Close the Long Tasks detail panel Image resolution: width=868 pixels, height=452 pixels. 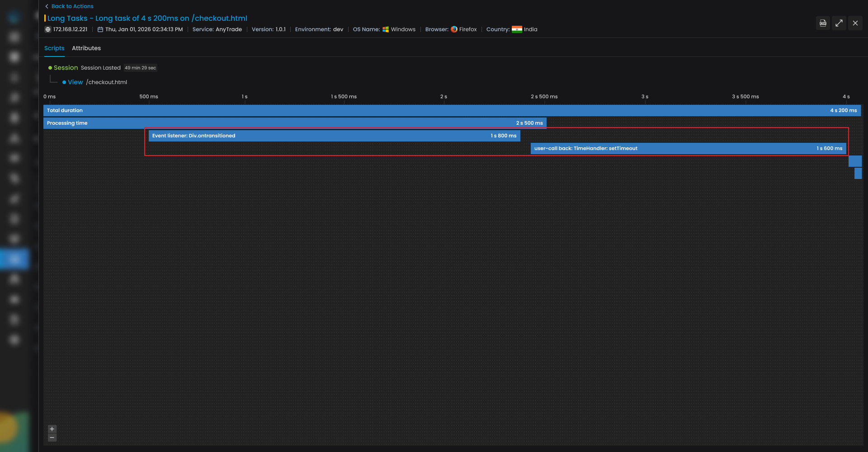tap(855, 23)
